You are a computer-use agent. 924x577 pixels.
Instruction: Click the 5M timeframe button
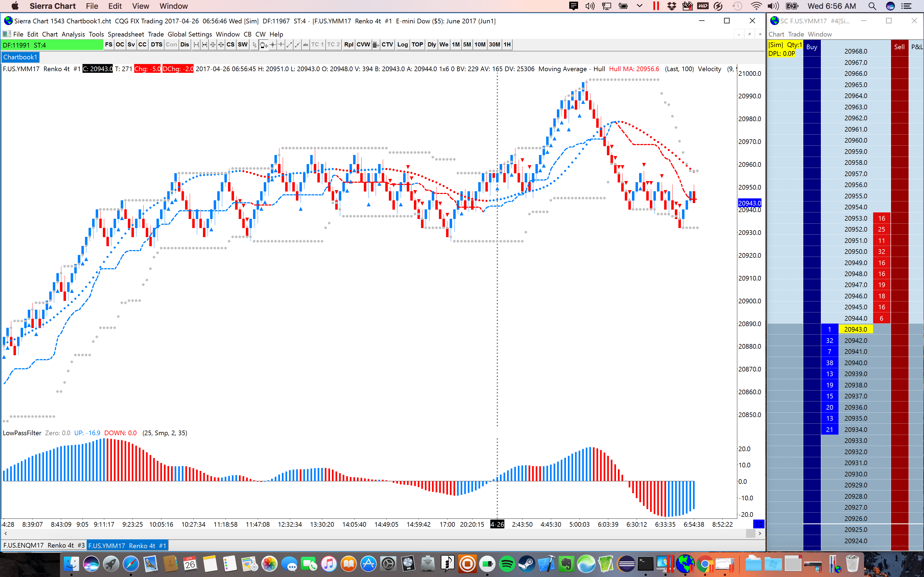pos(467,45)
